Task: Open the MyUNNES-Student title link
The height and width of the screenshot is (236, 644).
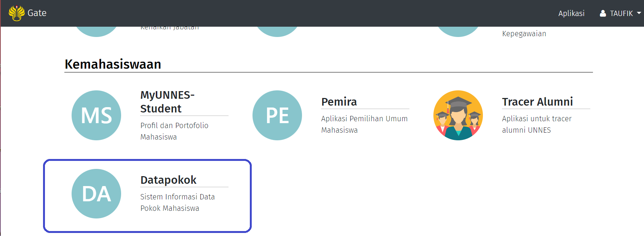Action: pyautogui.click(x=167, y=102)
